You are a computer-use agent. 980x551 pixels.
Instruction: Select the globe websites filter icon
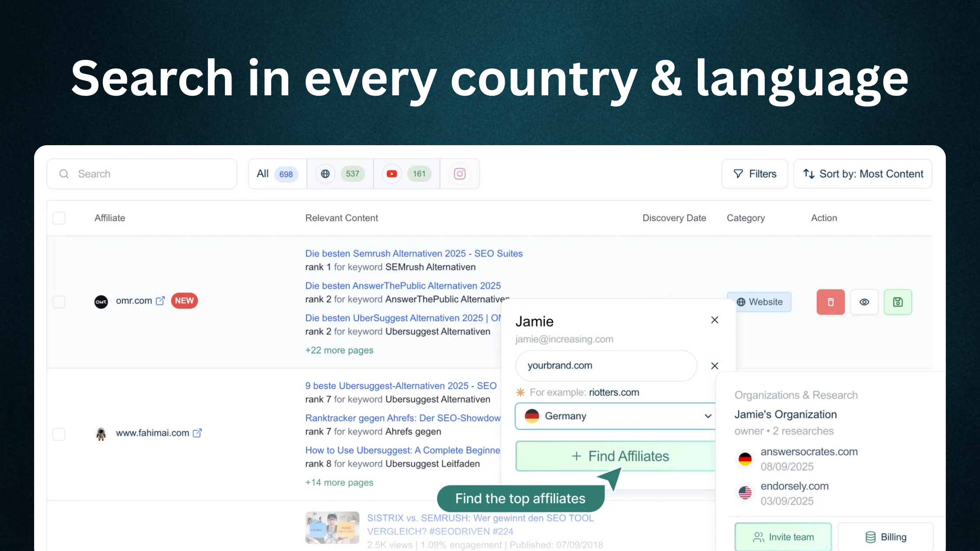325,174
